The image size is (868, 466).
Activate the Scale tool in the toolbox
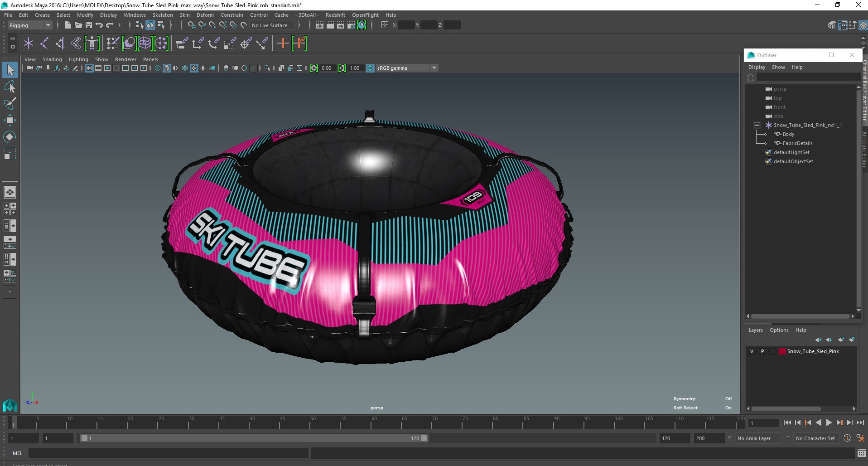pyautogui.click(x=10, y=153)
